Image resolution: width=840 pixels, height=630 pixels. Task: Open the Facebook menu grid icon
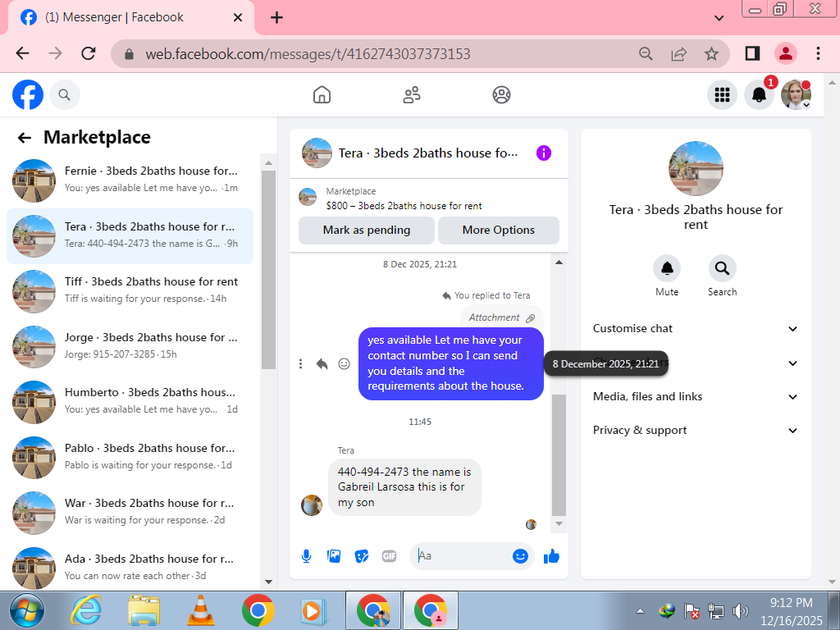click(722, 95)
